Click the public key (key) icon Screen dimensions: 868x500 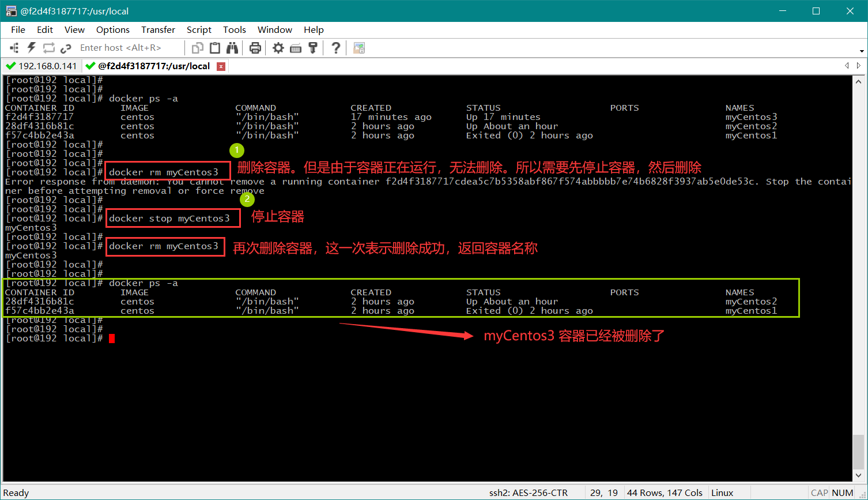313,48
